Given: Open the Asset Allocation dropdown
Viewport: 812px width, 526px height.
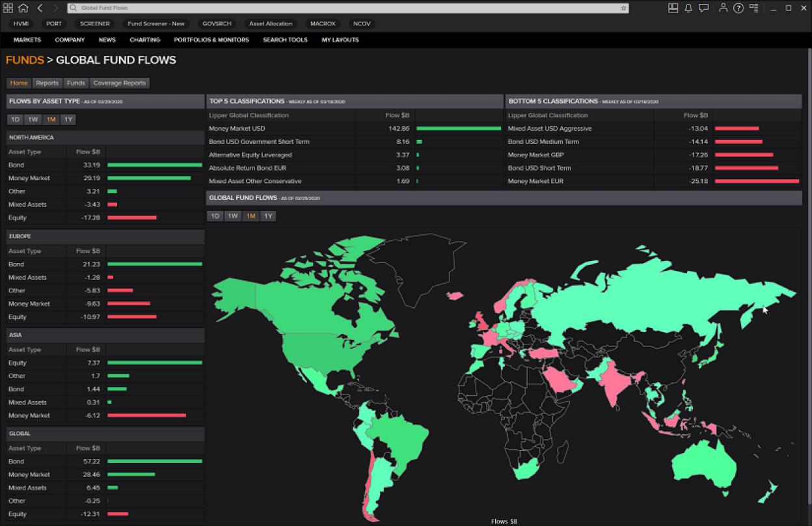Looking at the screenshot, I should coord(271,23).
